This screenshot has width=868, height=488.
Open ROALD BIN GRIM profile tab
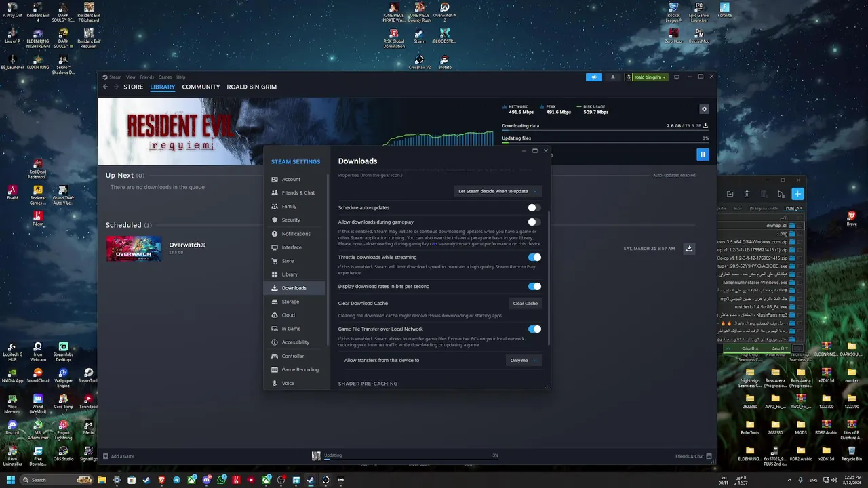coord(252,87)
